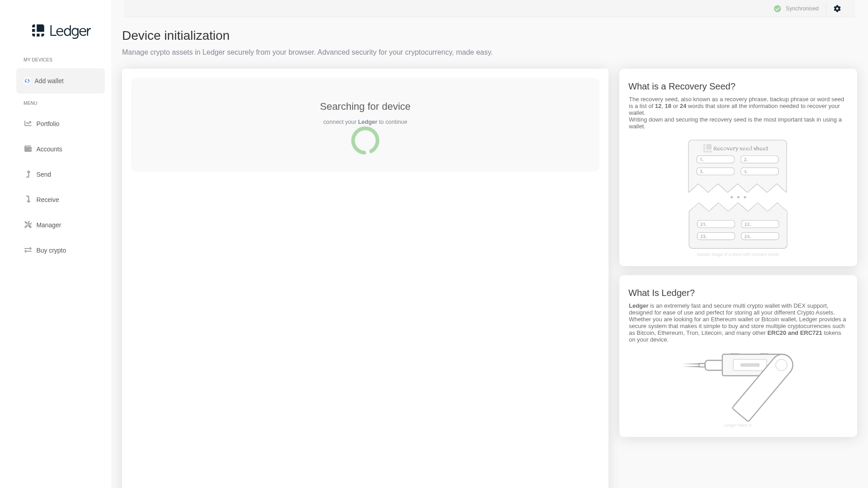Click the searching-for-device loading spinner
Image resolution: width=868 pixels, height=488 pixels.
[365, 141]
